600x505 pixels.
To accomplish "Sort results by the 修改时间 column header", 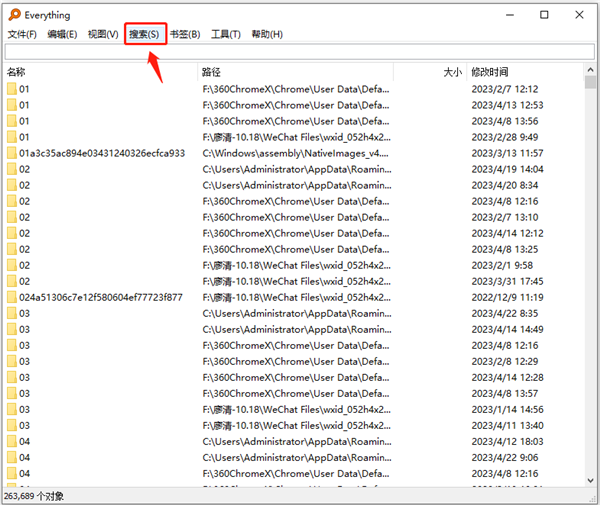I will coord(525,72).
